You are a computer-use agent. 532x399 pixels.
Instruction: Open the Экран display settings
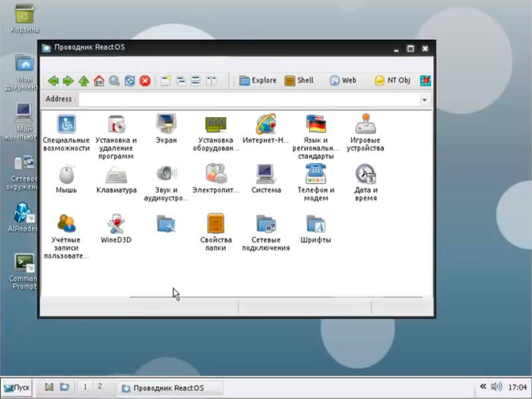[x=166, y=129]
